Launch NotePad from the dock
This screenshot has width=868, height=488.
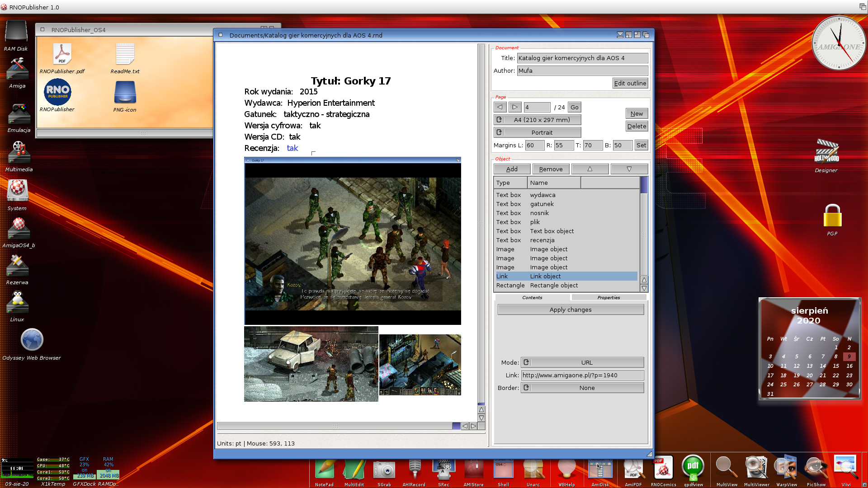324,469
